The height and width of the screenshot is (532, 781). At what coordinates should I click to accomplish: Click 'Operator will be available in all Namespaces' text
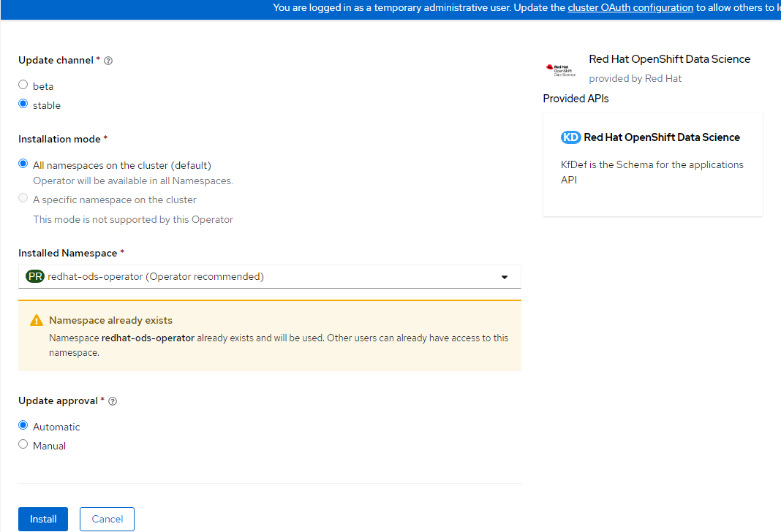(x=133, y=180)
